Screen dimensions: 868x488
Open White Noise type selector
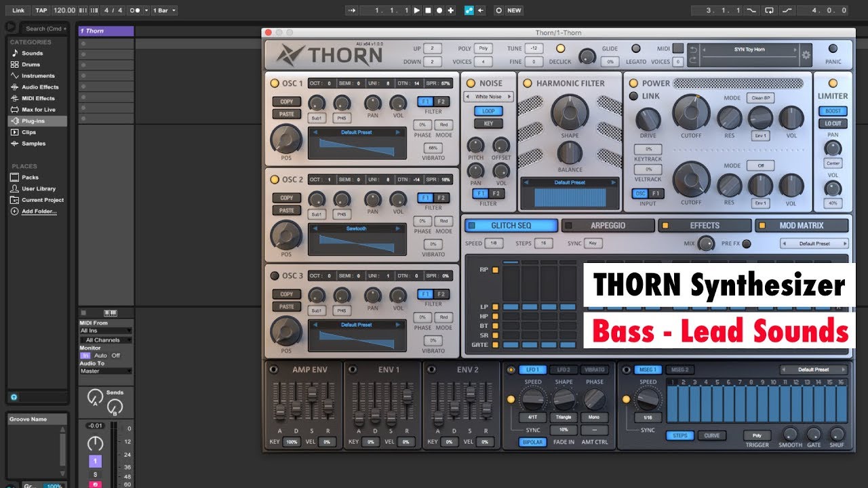[x=488, y=97]
